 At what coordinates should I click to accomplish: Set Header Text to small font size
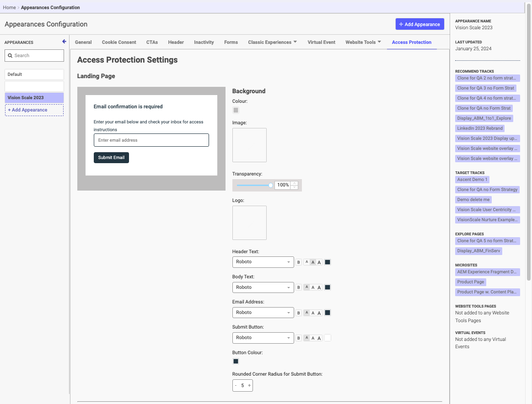coord(307,262)
